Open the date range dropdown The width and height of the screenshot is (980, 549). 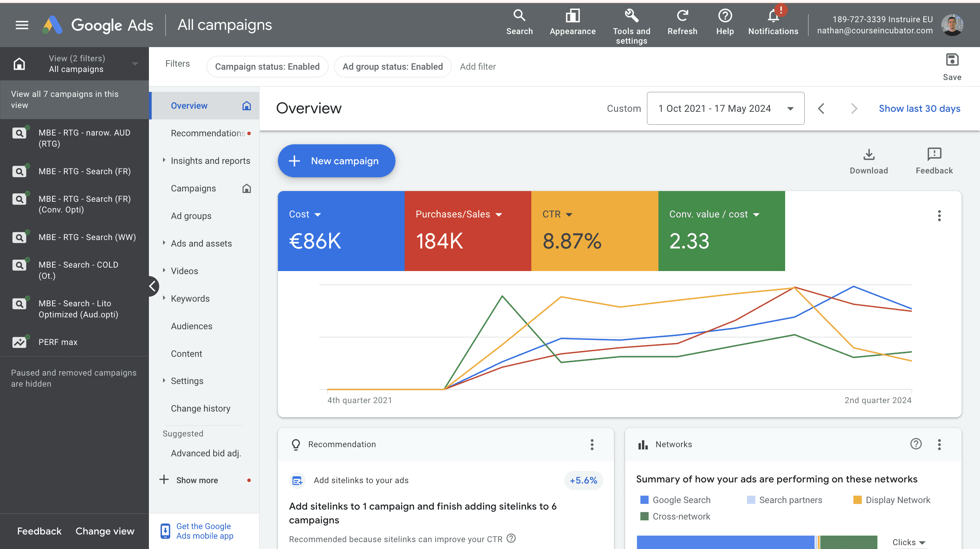coord(725,108)
